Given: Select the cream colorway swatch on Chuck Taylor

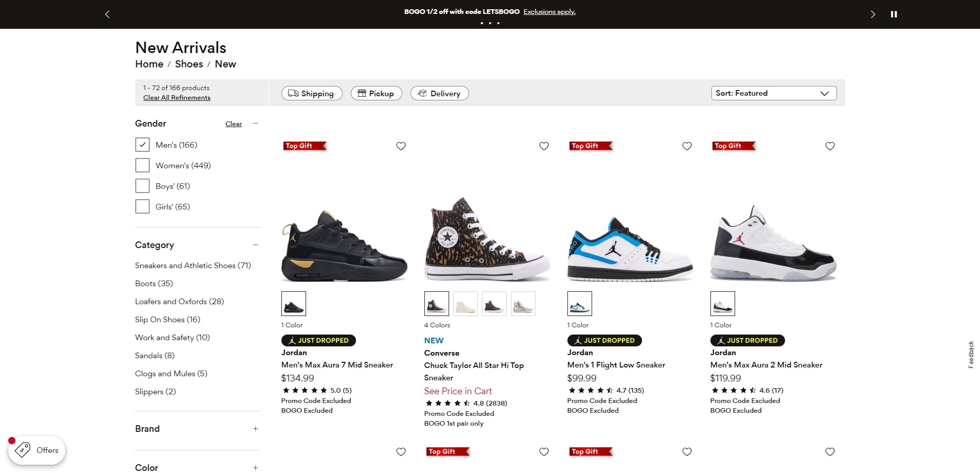Looking at the screenshot, I should pyautogui.click(x=465, y=304).
